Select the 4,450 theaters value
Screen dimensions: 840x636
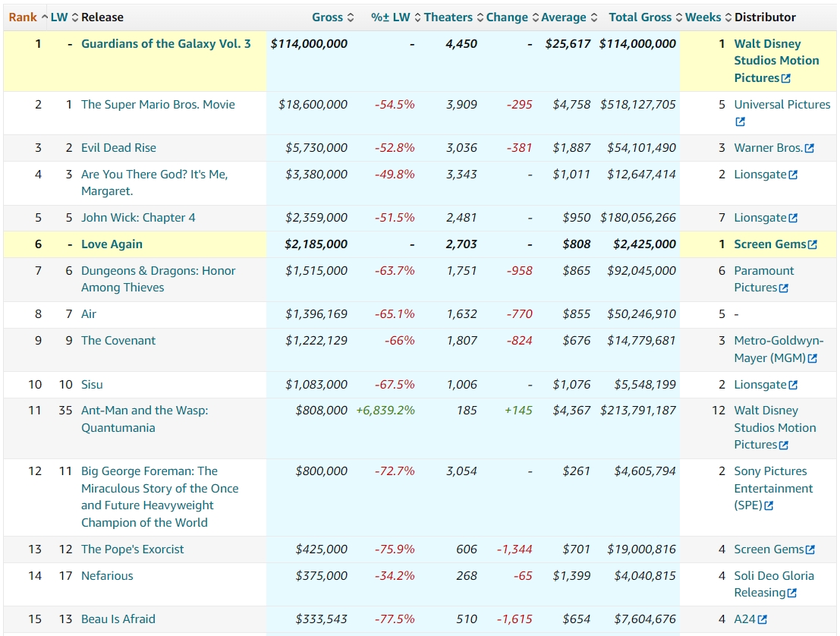click(461, 44)
